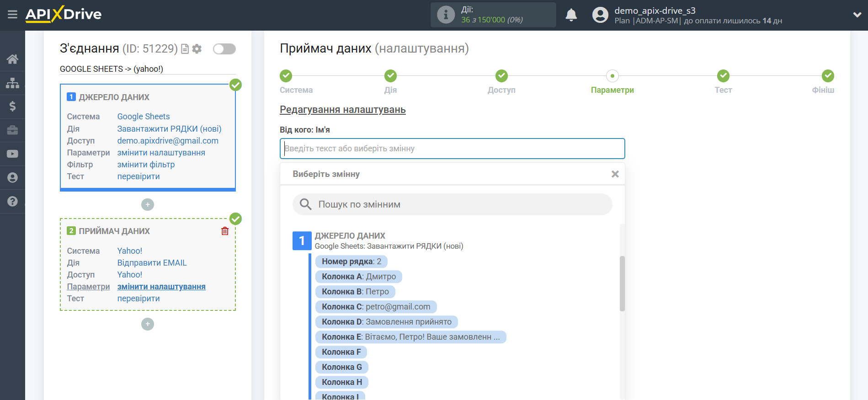Click змінити налаштування in ДЖЕРЕЛО ДАНИХ
868x400 pixels.
161,153
